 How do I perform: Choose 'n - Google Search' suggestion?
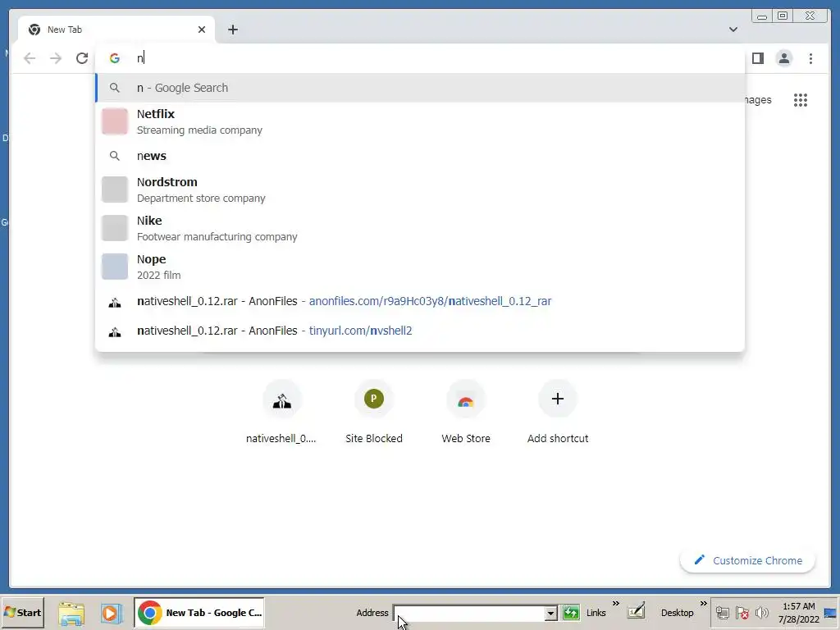(x=420, y=88)
